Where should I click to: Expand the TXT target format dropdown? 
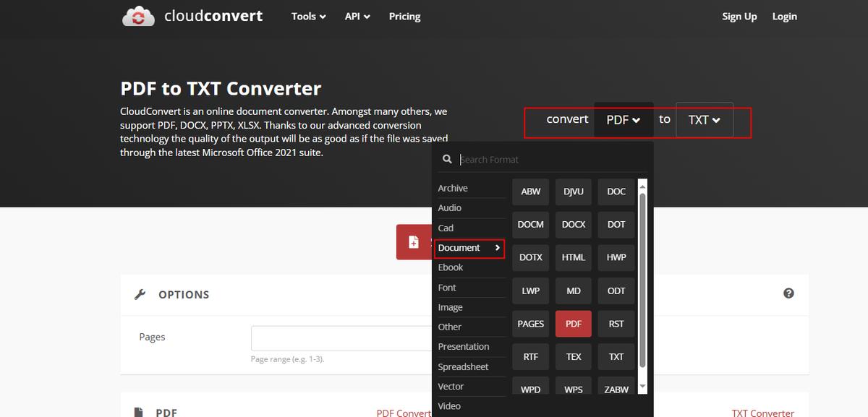pyautogui.click(x=705, y=120)
